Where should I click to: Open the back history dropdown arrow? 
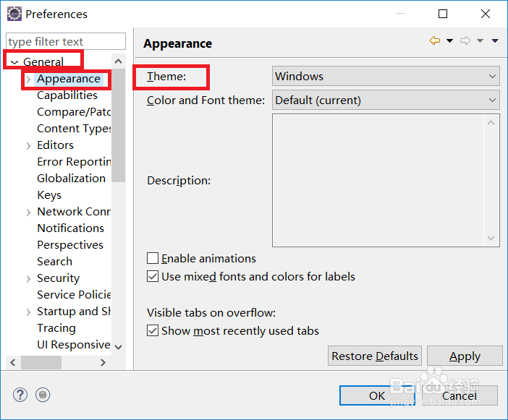click(449, 41)
